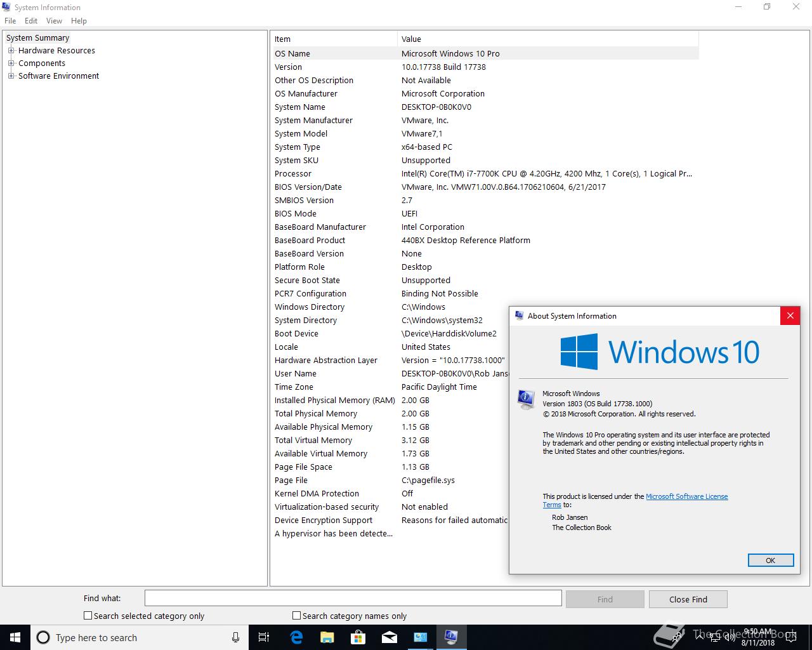The height and width of the screenshot is (650, 812).
Task: Click the hypervisor has been detected row
Action: pyautogui.click(x=391, y=533)
